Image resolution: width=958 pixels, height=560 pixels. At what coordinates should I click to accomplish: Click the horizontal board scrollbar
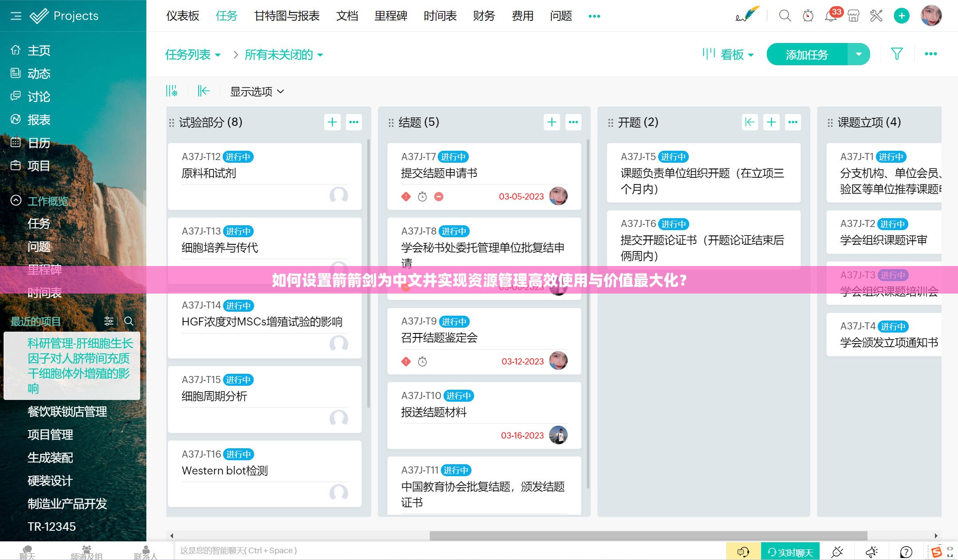[648, 536]
